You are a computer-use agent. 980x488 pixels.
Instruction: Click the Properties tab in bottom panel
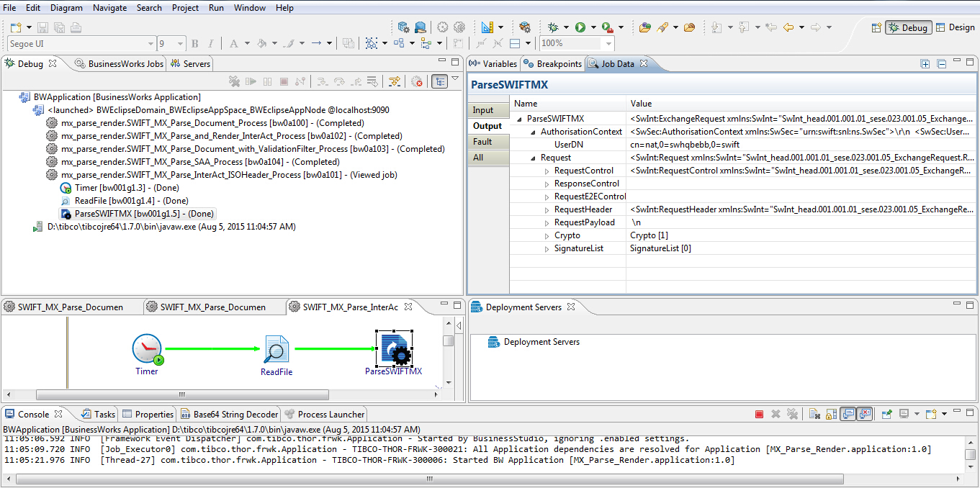click(x=148, y=414)
